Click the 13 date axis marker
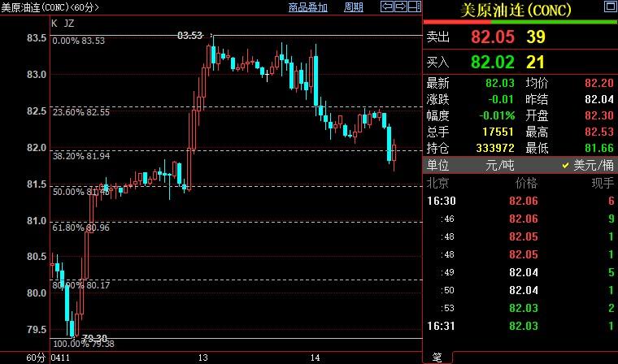Viewport: 618px width, 364px height. point(202,357)
